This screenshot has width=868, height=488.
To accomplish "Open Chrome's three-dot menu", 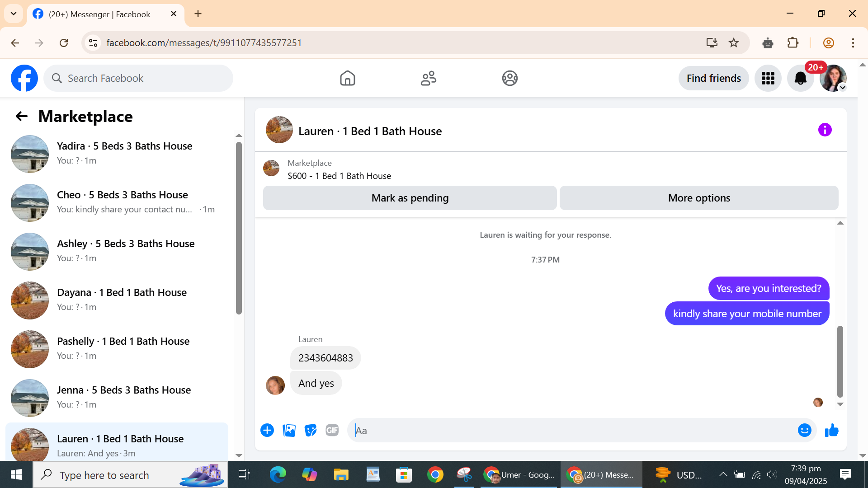I will pyautogui.click(x=853, y=43).
